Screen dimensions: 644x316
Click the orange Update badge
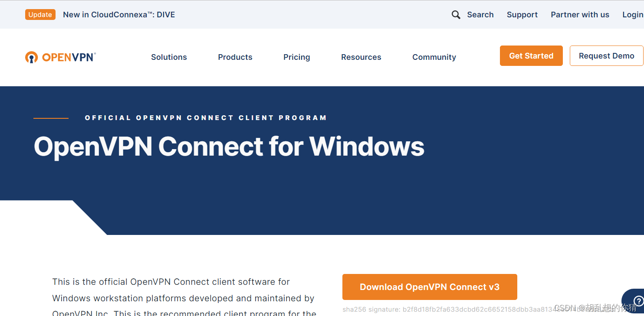pos(40,15)
